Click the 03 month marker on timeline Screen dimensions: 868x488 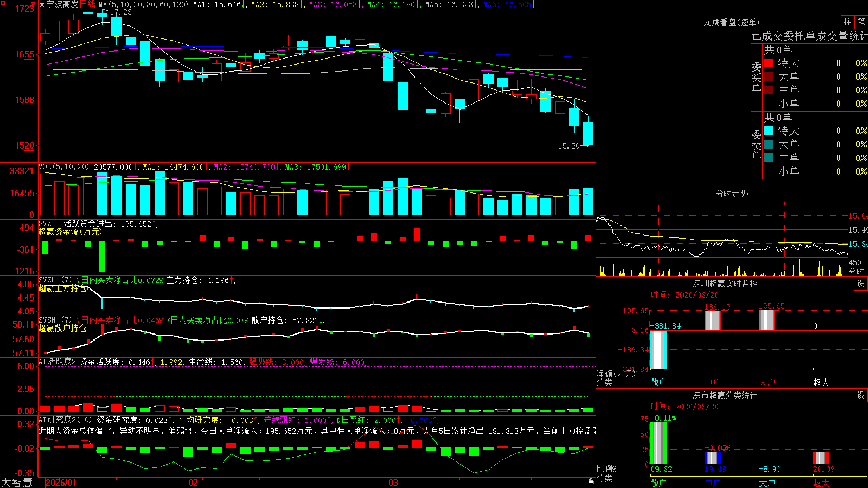pyautogui.click(x=393, y=483)
